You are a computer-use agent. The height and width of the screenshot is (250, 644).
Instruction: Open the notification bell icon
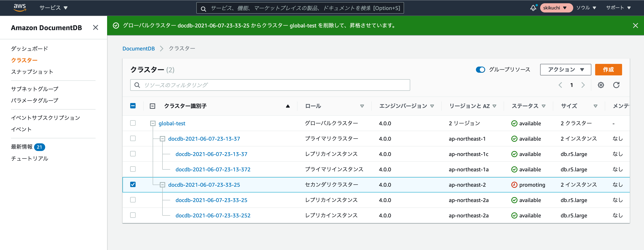coord(533,8)
